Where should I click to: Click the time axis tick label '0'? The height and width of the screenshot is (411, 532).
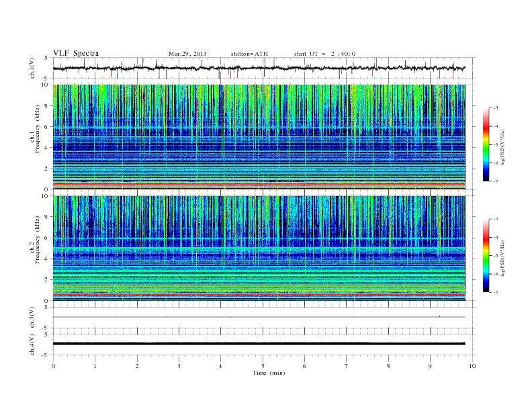(x=53, y=366)
